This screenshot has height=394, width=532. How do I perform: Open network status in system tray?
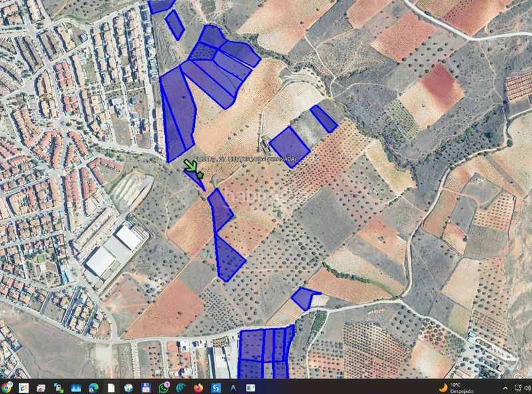pyautogui.click(x=518, y=388)
